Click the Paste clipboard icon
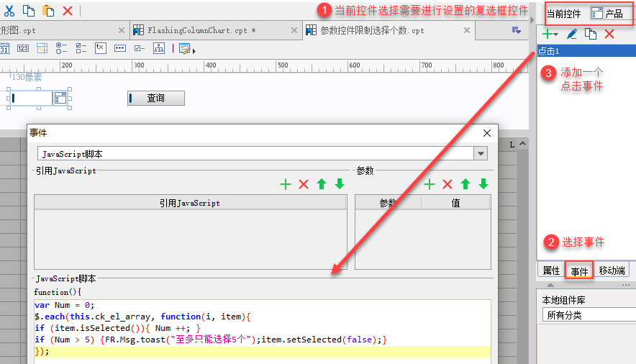This screenshot has height=364, width=636. (x=48, y=11)
